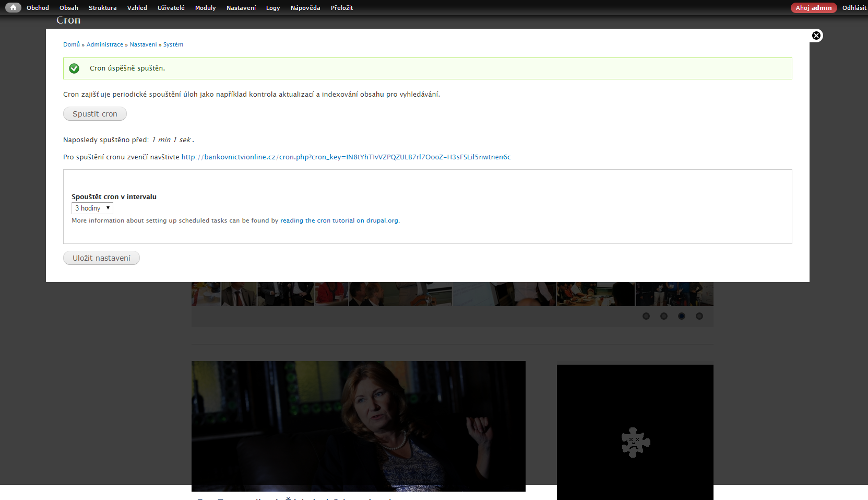Click the 'Spouštět cron v intervalu' label
This screenshot has width=868, height=500.
point(114,197)
